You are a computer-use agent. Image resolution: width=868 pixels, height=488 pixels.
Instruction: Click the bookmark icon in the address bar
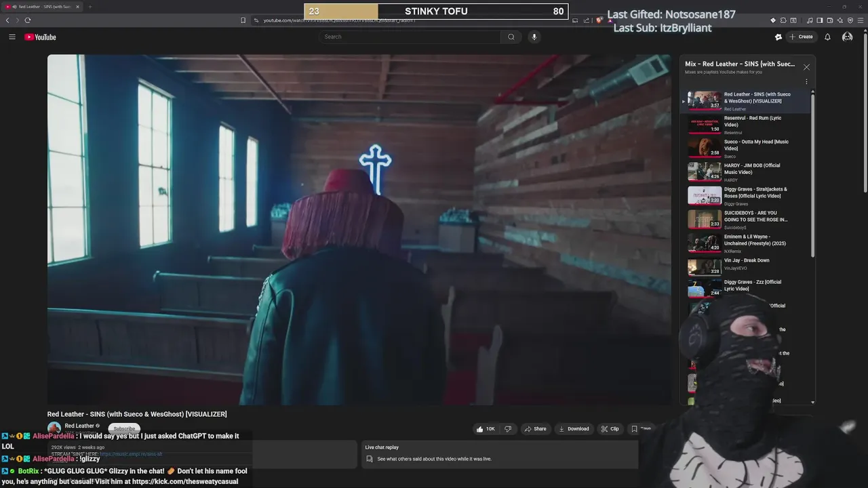tap(243, 20)
